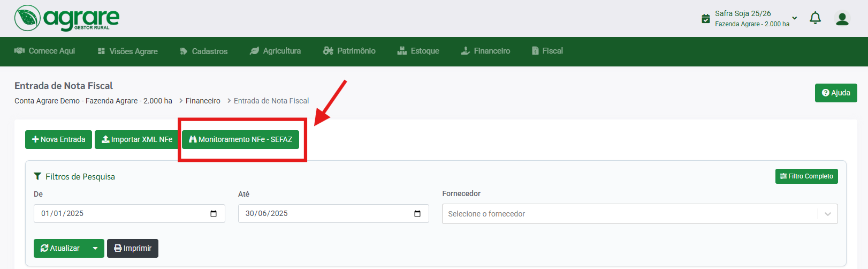Viewport: 868px width, 269px height.
Task: Click Conta Agrare Demo breadcrumb link
Action: point(93,101)
